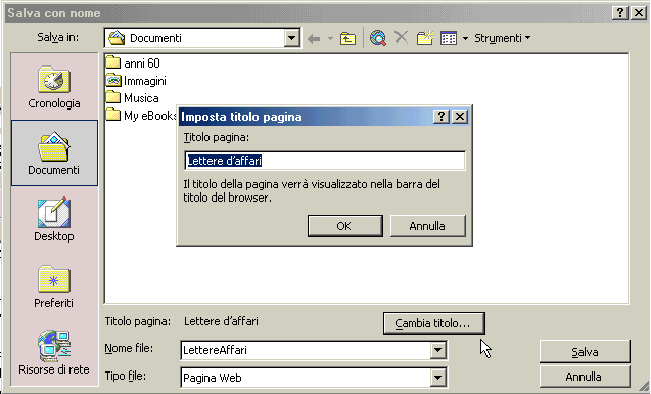Image resolution: width=651 pixels, height=394 pixels.
Task: Select Desktop in the places bar
Action: (54, 220)
